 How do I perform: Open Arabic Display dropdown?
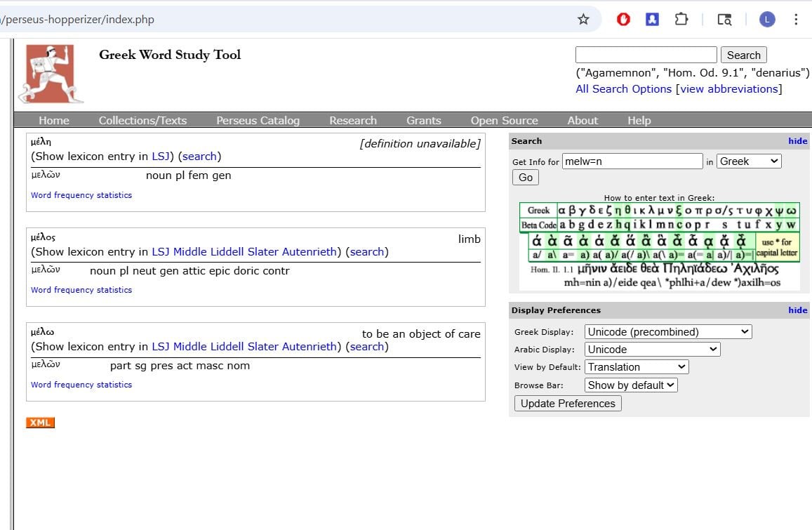click(x=653, y=349)
